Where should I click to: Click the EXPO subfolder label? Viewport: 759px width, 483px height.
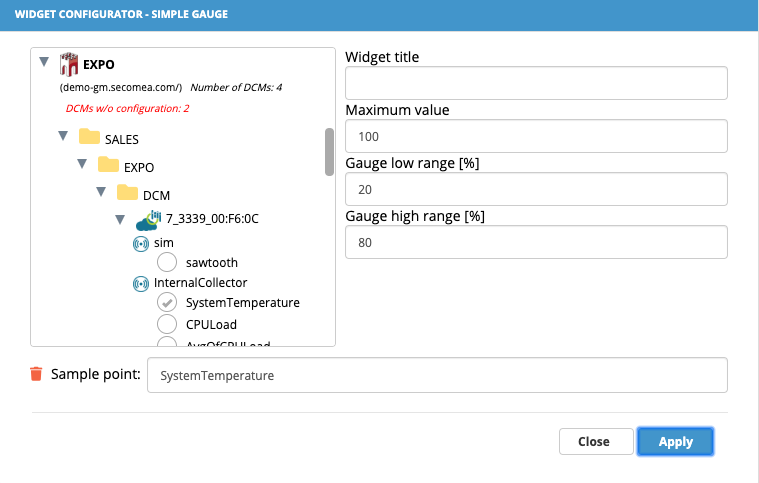(139, 167)
